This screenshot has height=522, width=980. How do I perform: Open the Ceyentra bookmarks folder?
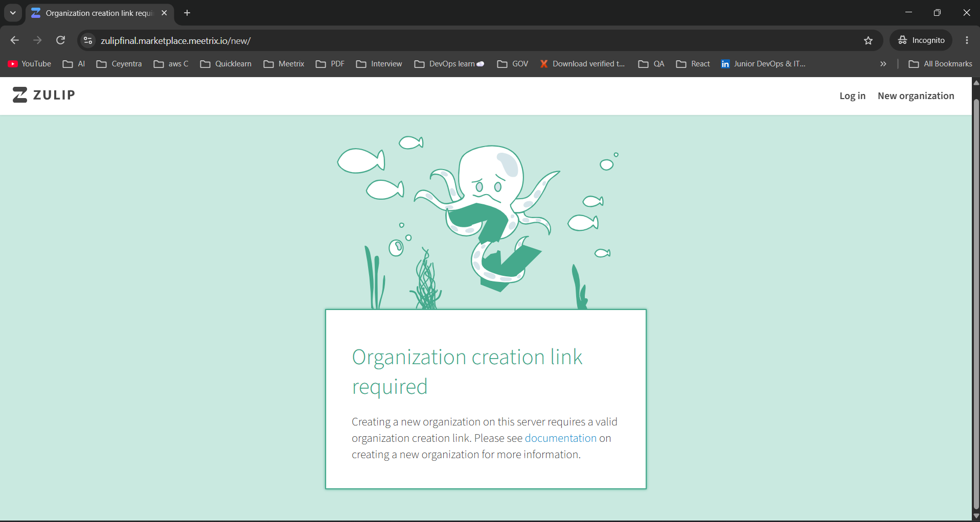(119, 64)
